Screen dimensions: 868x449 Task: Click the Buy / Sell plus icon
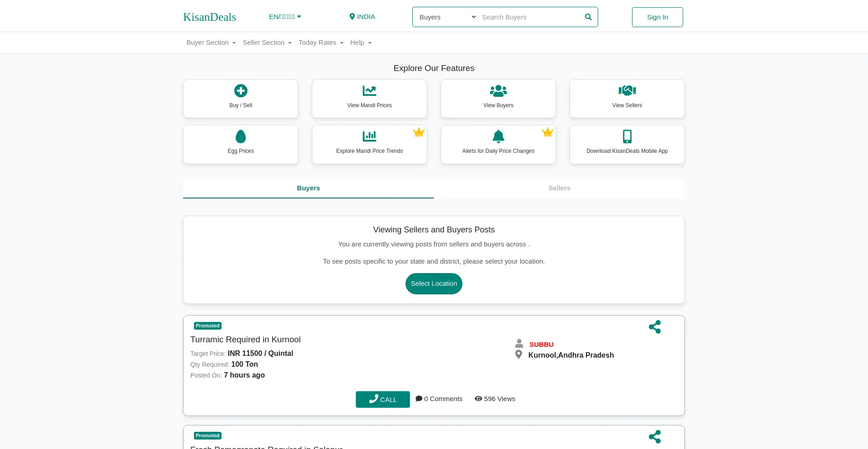pyautogui.click(x=241, y=91)
